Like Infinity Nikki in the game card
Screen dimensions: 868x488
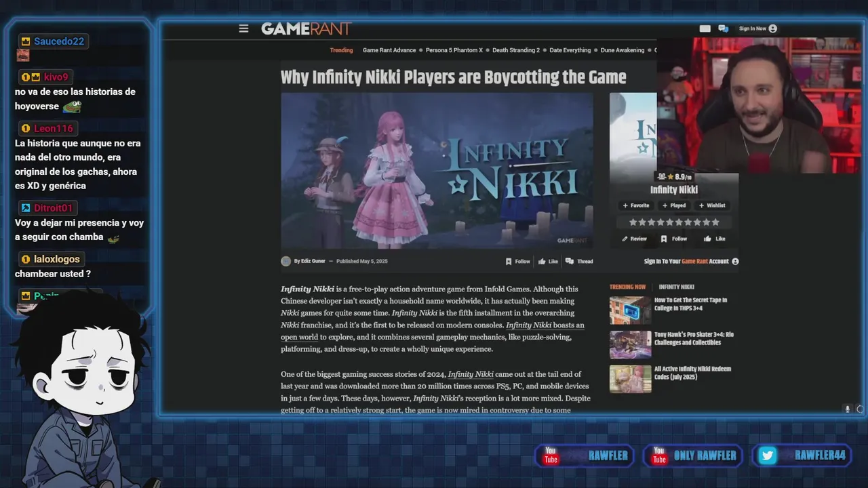(715, 239)
